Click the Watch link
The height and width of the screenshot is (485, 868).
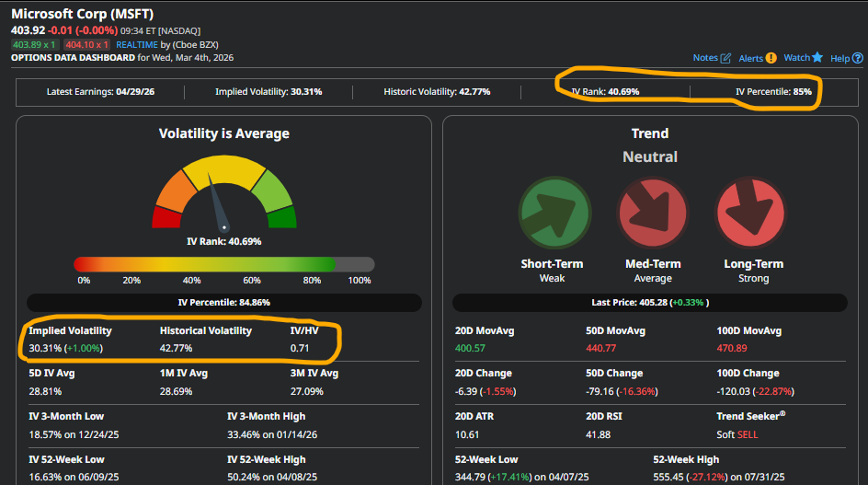796,58
